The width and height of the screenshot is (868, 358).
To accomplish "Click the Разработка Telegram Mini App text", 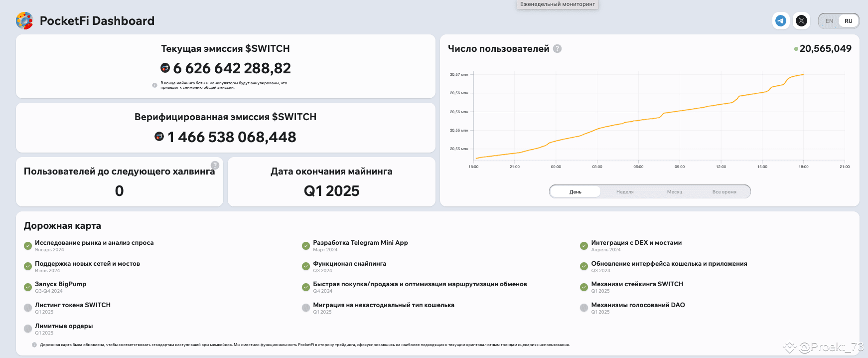I will 361,243.
